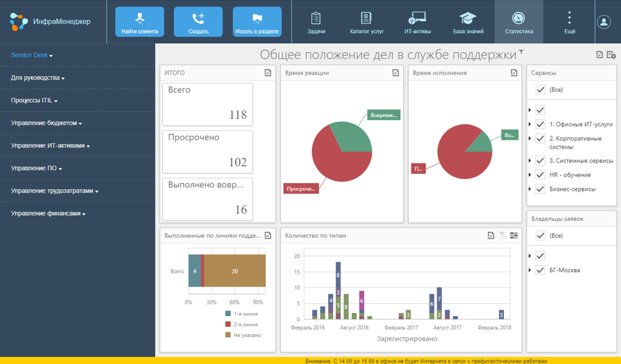
Task: Toggle (Все) checkbox under Владельцы заявок
Action: pos(540,236)
